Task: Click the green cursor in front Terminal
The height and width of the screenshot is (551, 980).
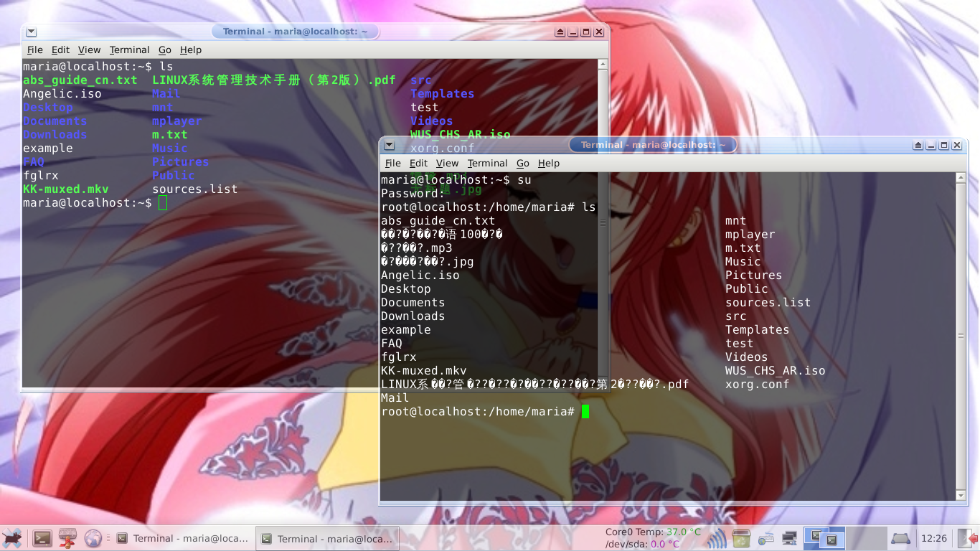Action: [x=585, y=412]
